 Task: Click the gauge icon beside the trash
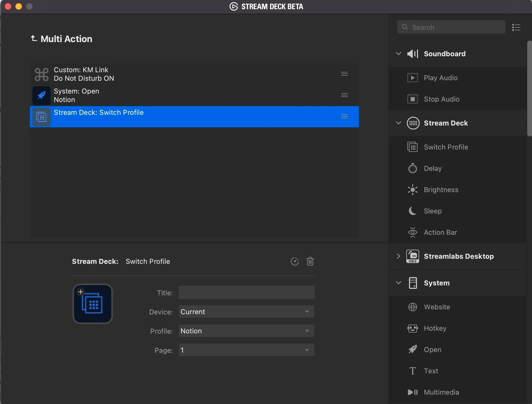tap(294, 261)
